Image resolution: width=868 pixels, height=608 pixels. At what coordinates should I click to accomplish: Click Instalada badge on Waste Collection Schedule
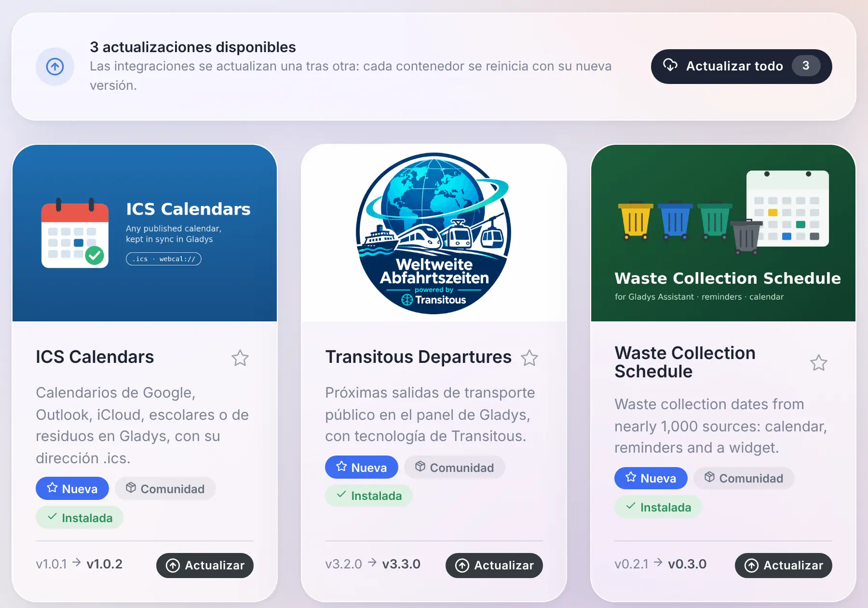pos(658,507)
